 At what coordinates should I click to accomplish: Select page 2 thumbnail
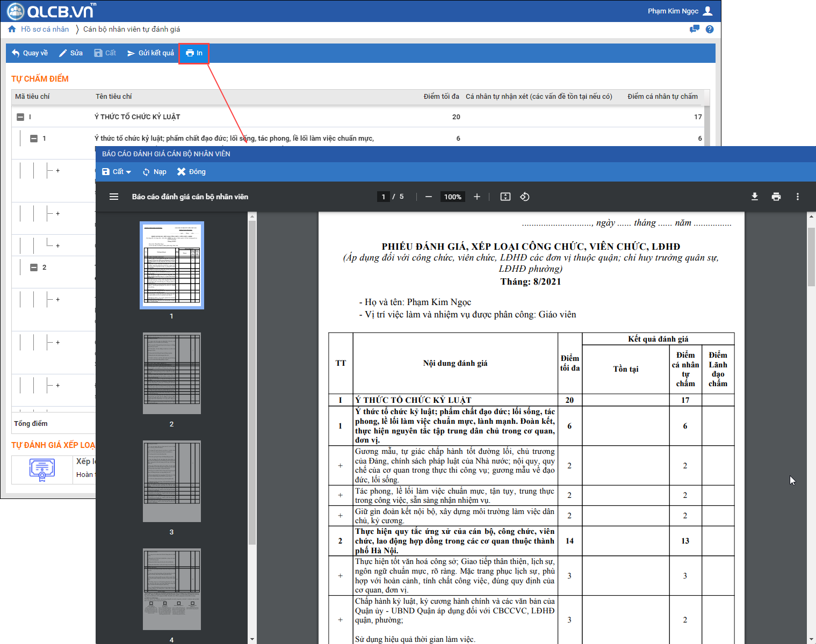172,373
